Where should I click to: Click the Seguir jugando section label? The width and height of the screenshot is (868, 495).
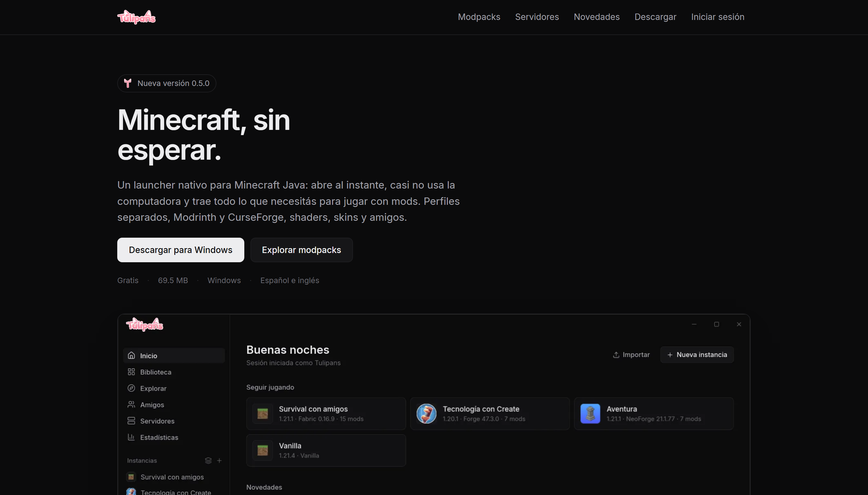pos(270,387)
